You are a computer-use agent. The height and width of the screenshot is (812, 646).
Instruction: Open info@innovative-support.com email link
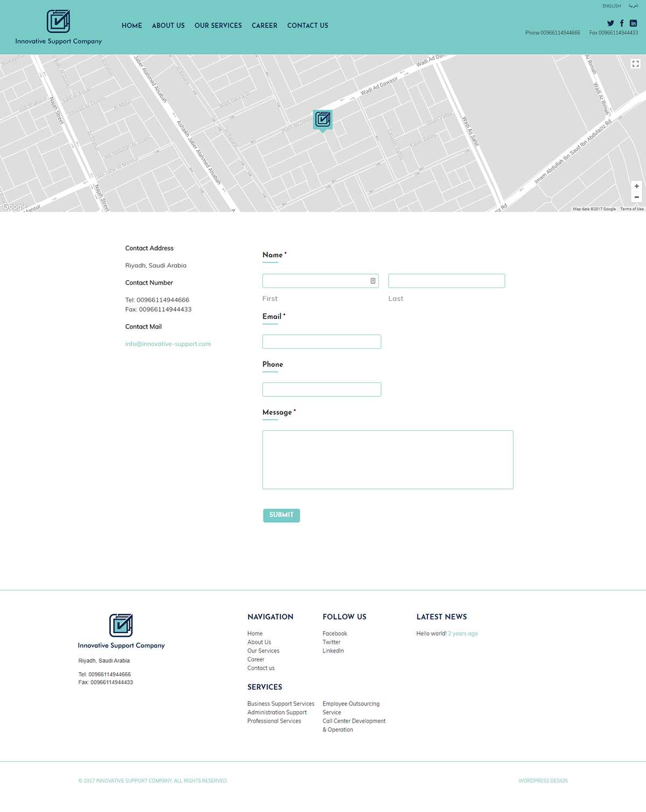[168, 344]
